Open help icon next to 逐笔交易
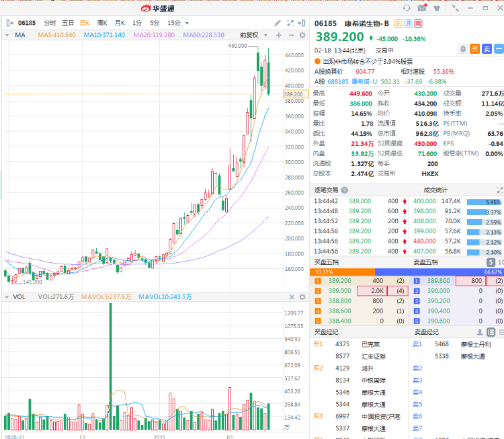Viewport: 504px width, 439px height. (x=345, y=190)
